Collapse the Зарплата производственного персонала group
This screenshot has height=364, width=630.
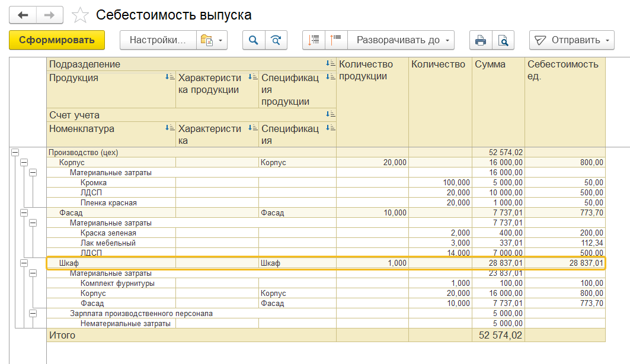[33, 313]
